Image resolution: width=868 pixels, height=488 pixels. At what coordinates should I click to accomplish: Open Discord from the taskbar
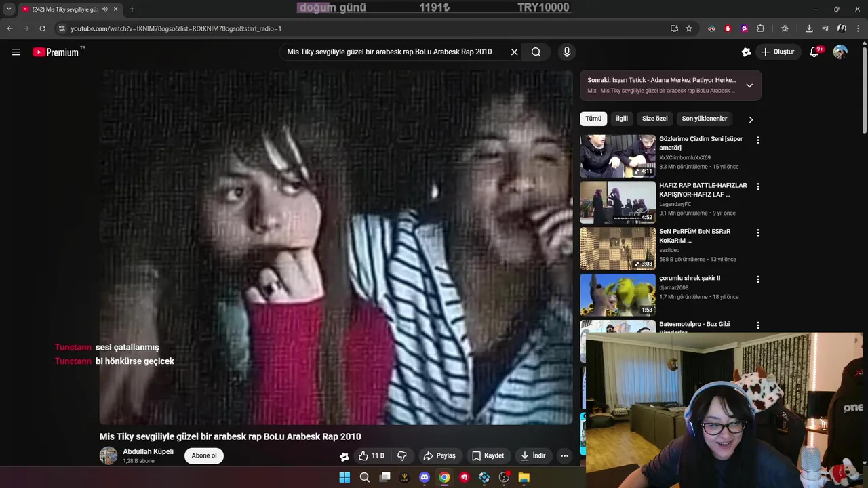pos(425,477)
